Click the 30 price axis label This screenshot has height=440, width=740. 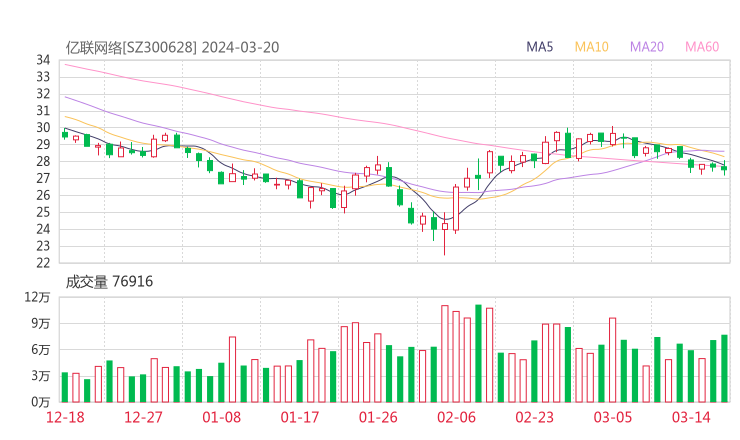[x=43, y=127]
